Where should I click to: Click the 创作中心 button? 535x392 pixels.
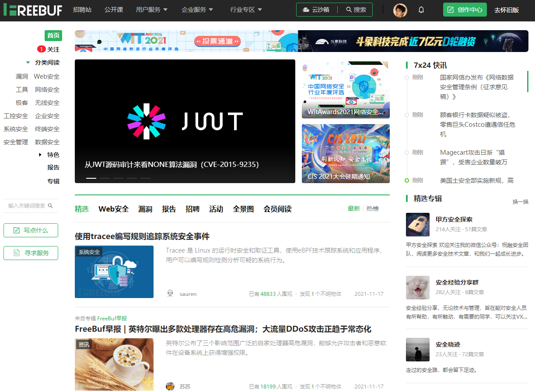pyautogui.click(x=465, y=10)
